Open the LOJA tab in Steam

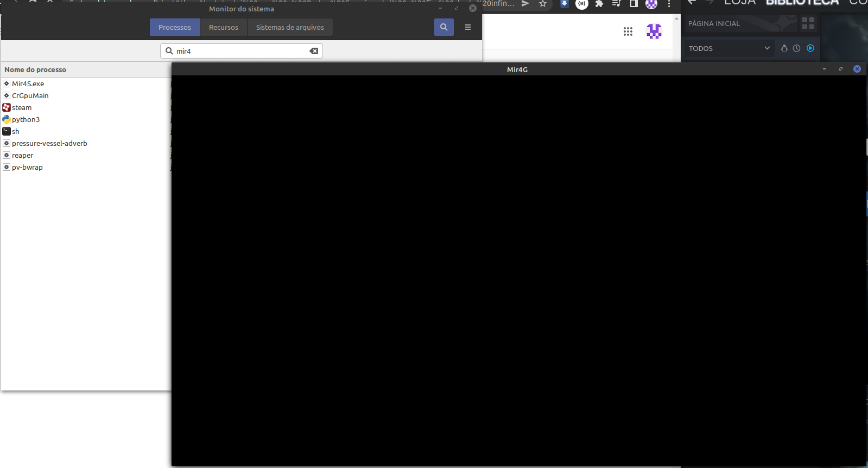[x=740, y=3]
